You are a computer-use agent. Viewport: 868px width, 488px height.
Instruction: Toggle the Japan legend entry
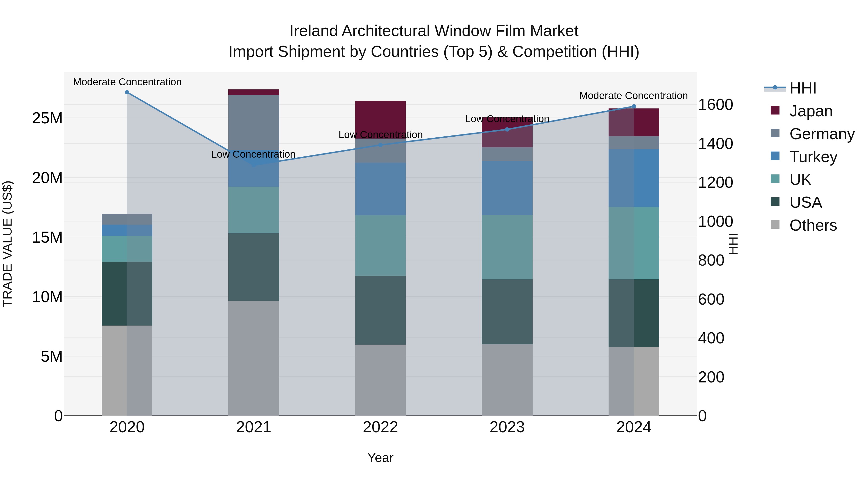802,111
